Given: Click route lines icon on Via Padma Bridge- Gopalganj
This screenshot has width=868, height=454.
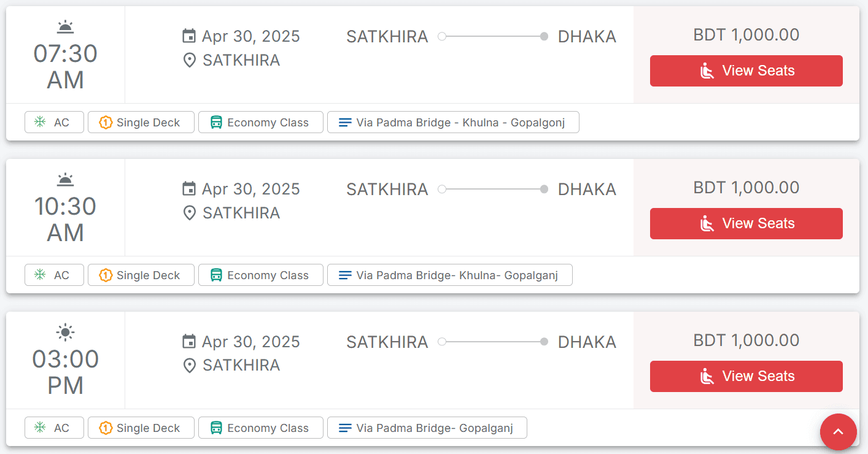Looking at the screenshot, I should coord(345,428).
